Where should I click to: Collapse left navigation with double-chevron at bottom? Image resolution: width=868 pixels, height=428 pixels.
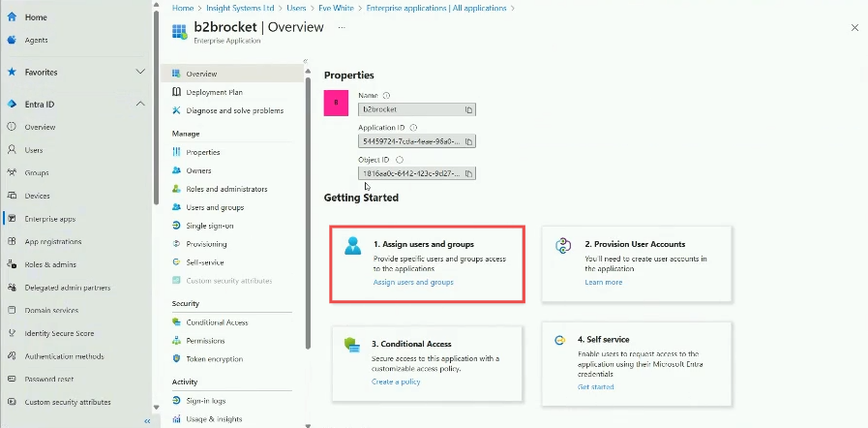[147, 420]
